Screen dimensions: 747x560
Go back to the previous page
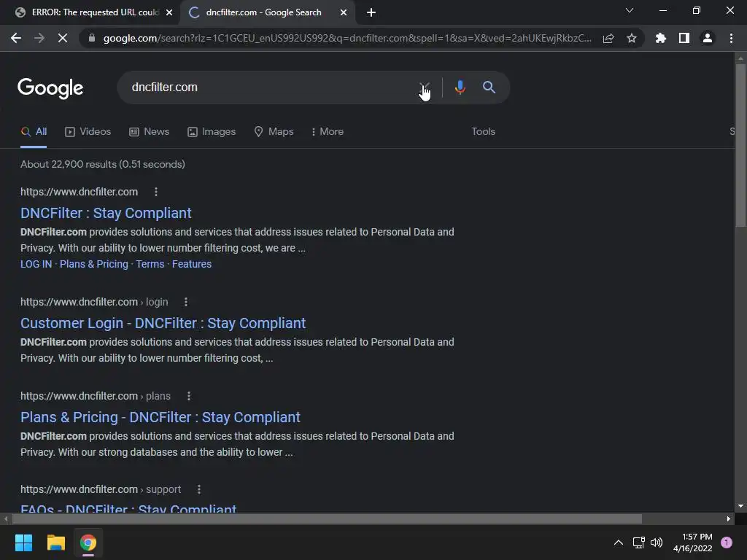point(16,38)
